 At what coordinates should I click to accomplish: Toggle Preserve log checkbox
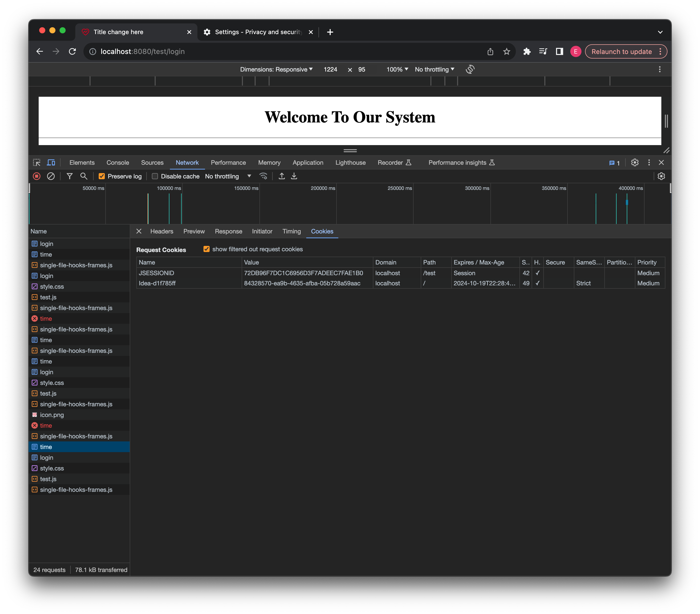click(102, 176)
